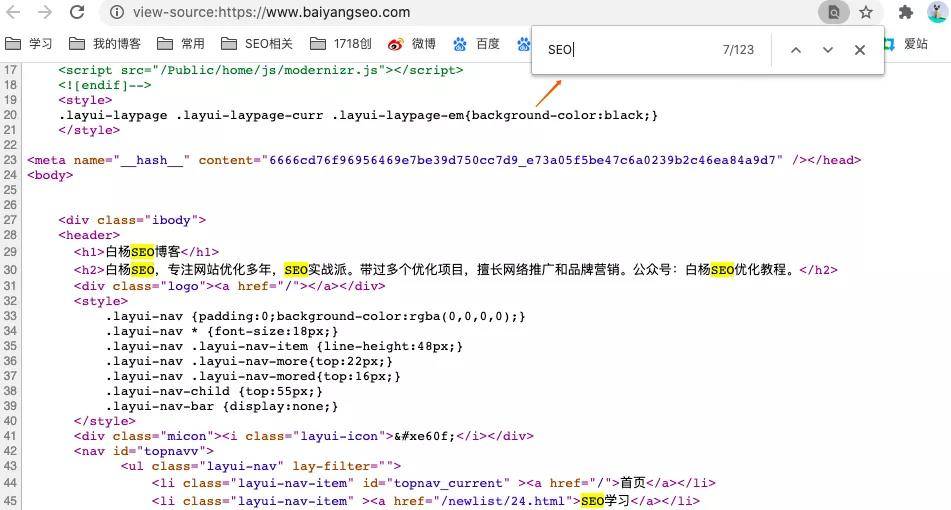The image size is (951, 510).
Task: Click the site info icon in address bar
Action: (117, 12)
